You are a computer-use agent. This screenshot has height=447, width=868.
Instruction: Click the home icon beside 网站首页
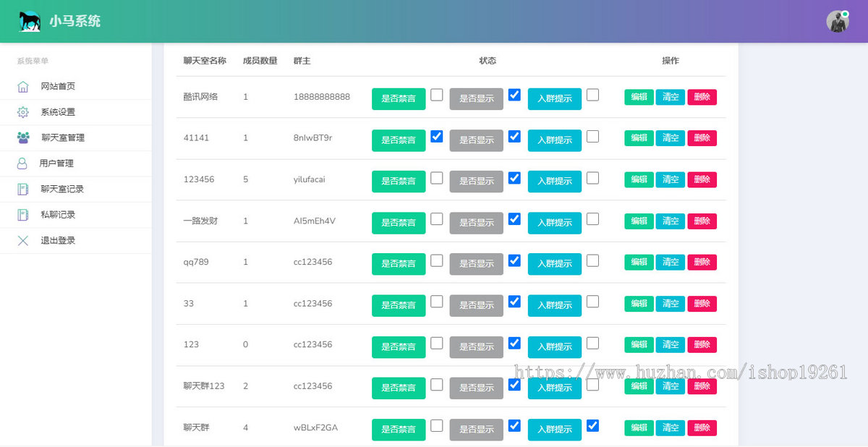pyautogui.click(x=23, y=87)
